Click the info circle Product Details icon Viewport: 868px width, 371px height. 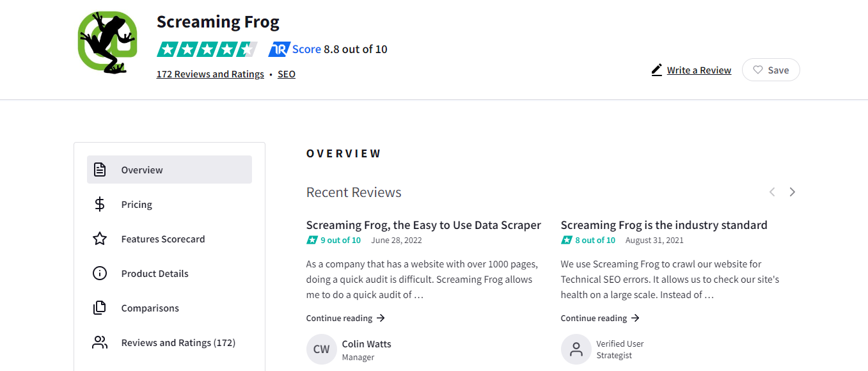pos(100,273)
